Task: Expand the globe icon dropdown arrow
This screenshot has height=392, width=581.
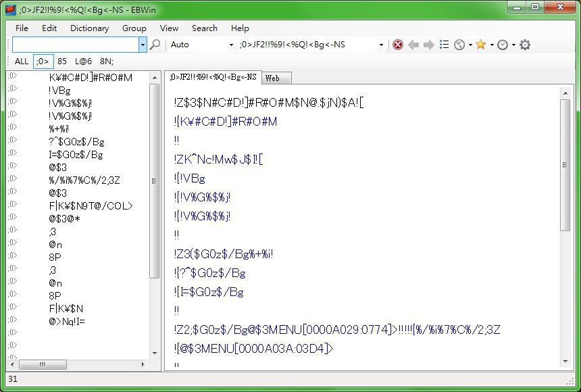Action: [x=470, y=45]
